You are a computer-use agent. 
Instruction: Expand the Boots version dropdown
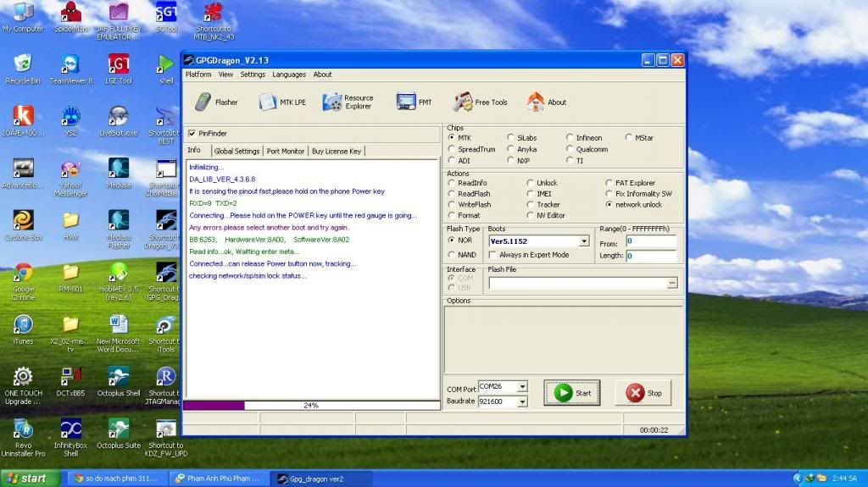[x=584, y=241]
